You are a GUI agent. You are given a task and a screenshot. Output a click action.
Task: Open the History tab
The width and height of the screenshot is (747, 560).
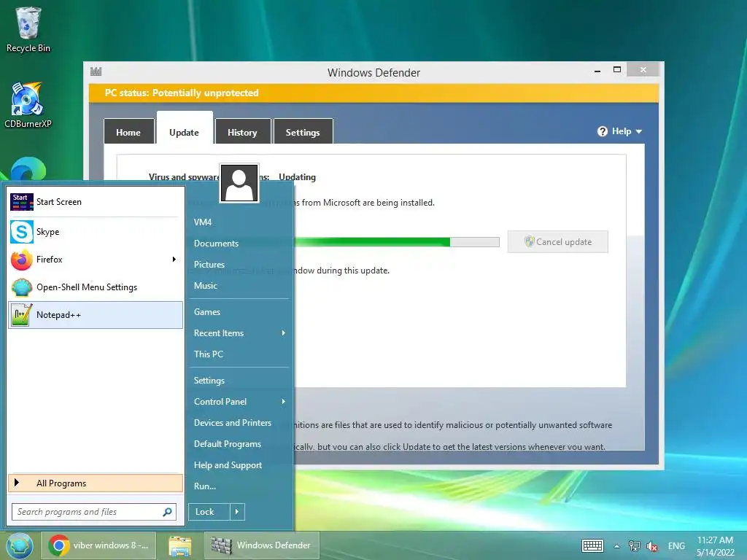(242, 132)
